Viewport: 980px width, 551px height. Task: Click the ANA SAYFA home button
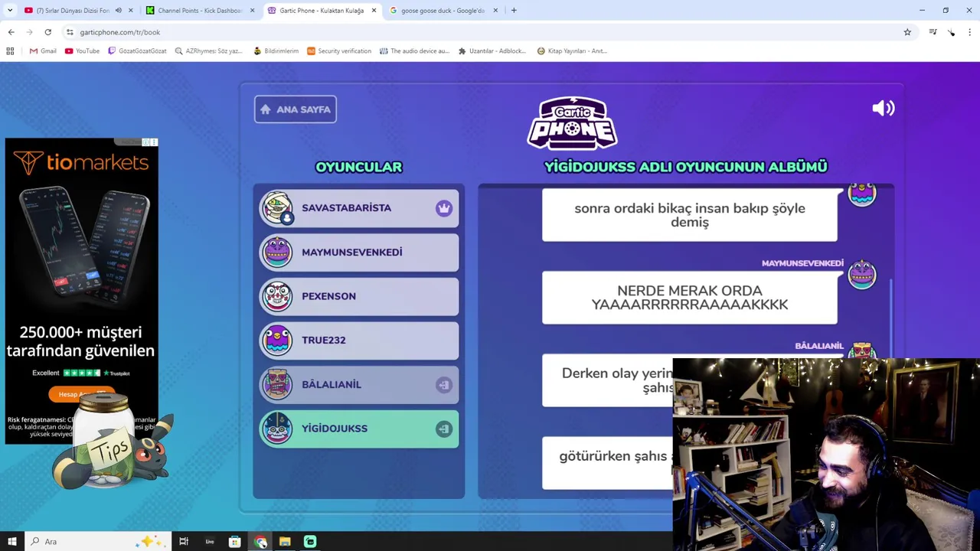pyautogui.click(x=296, y=109)
